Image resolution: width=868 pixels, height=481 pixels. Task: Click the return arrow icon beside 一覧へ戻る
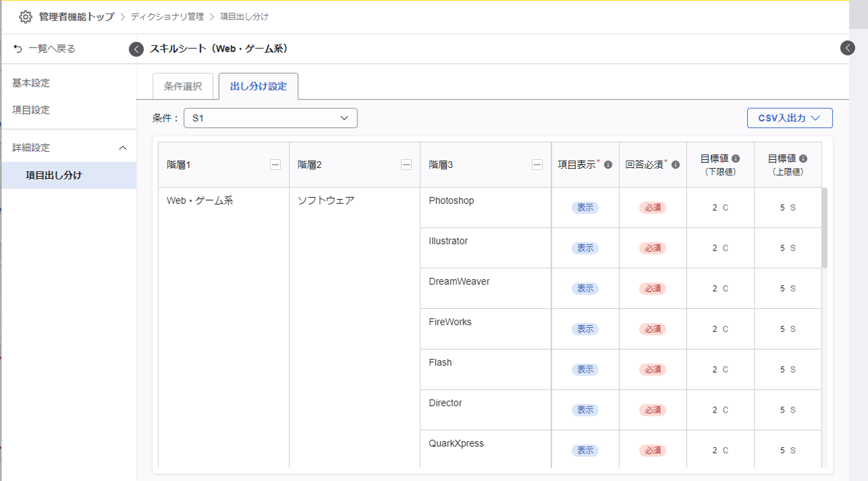click(18, 49)
